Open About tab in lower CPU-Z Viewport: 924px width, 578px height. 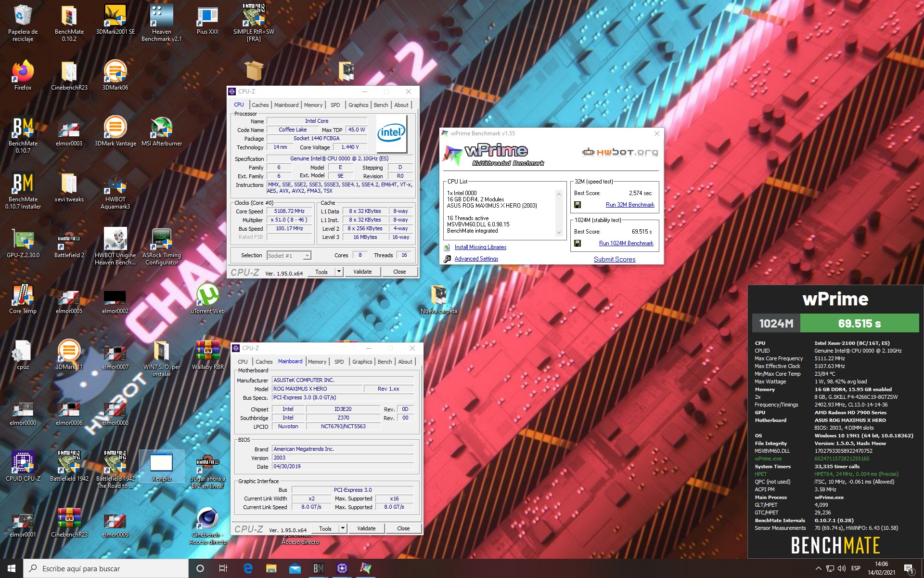point(405,362)
